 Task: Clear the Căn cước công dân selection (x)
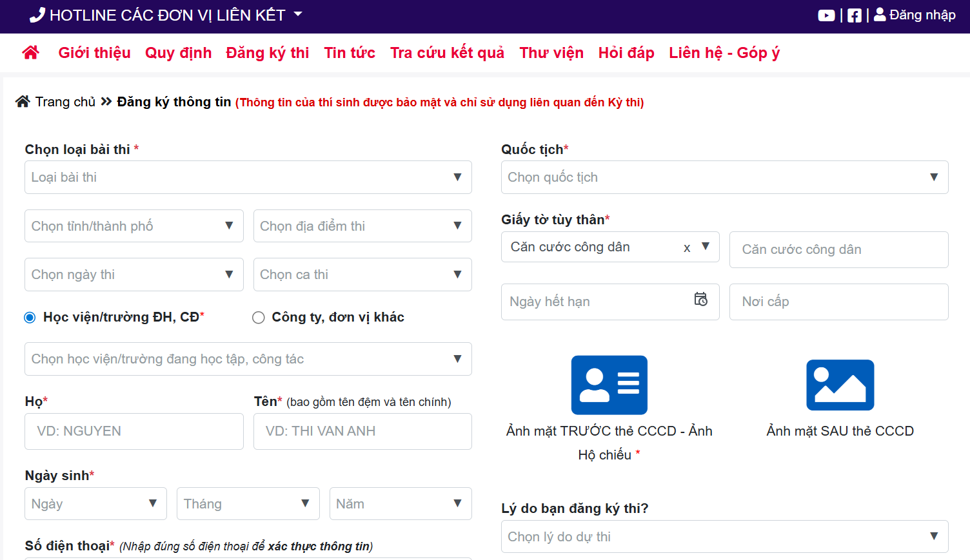point(687,247)
